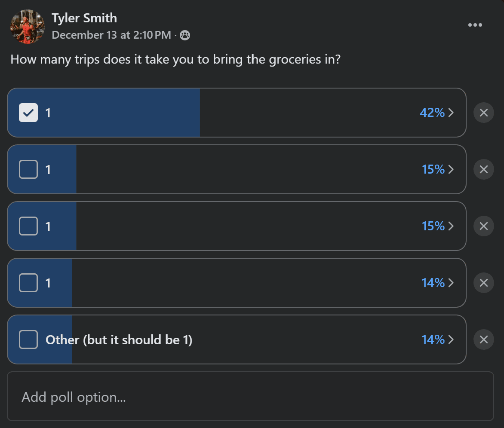This screenshot has height=428, width=504.
Task: Check the second 15% option checkbox
Action: pos(28,226)
